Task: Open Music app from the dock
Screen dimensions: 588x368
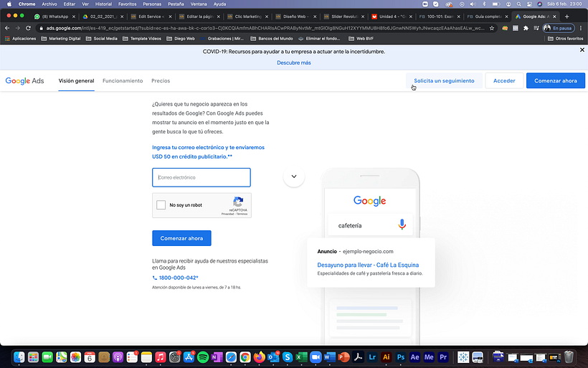Action: coord(161,357)
